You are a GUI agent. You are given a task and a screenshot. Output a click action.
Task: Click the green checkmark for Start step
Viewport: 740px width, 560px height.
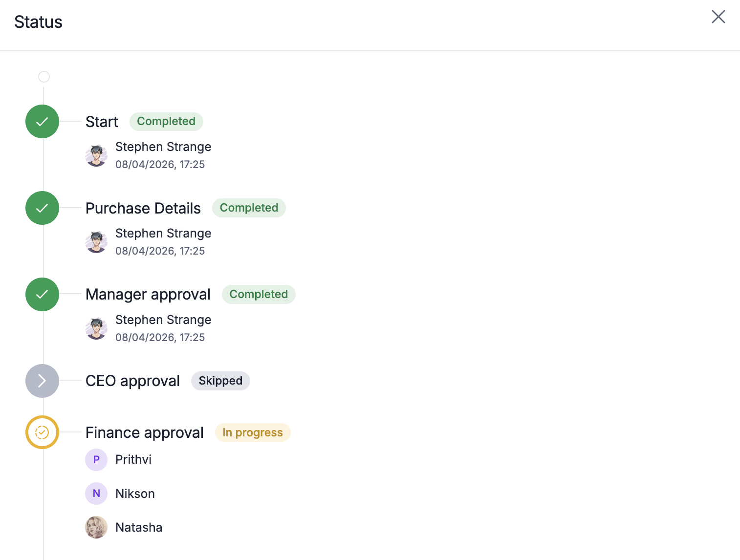point(43,122)
